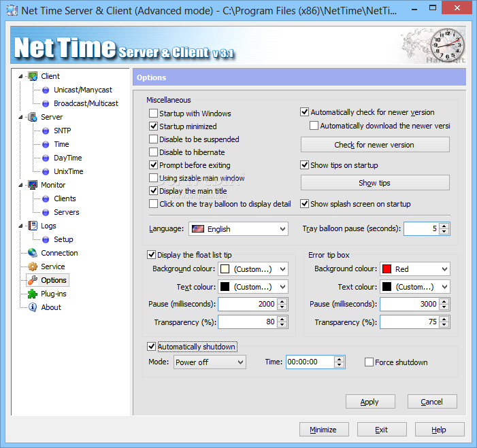Click the Minimize button at bottom
Image resolution: width=477 pixels, height=448 pixels.
coord(324,430)
